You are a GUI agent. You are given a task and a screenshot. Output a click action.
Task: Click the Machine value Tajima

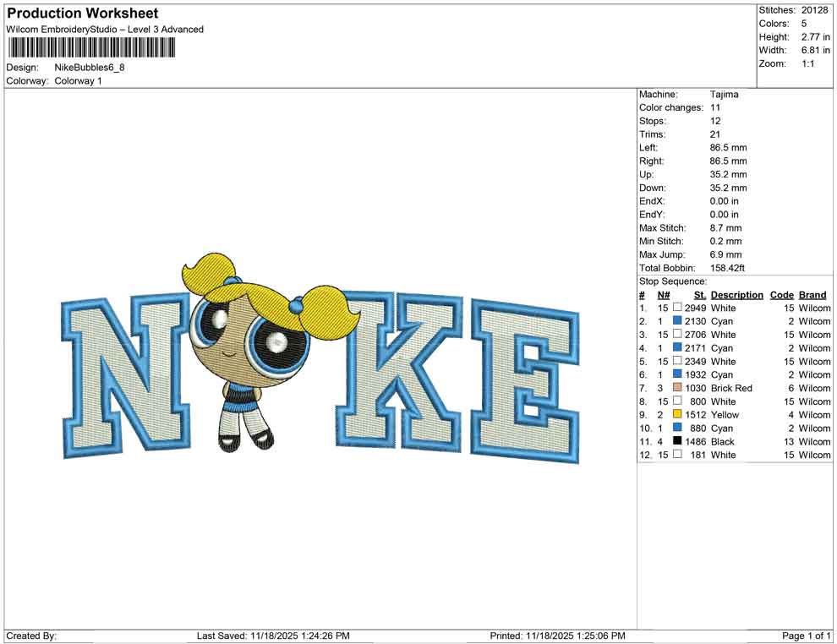pos(725,95)
